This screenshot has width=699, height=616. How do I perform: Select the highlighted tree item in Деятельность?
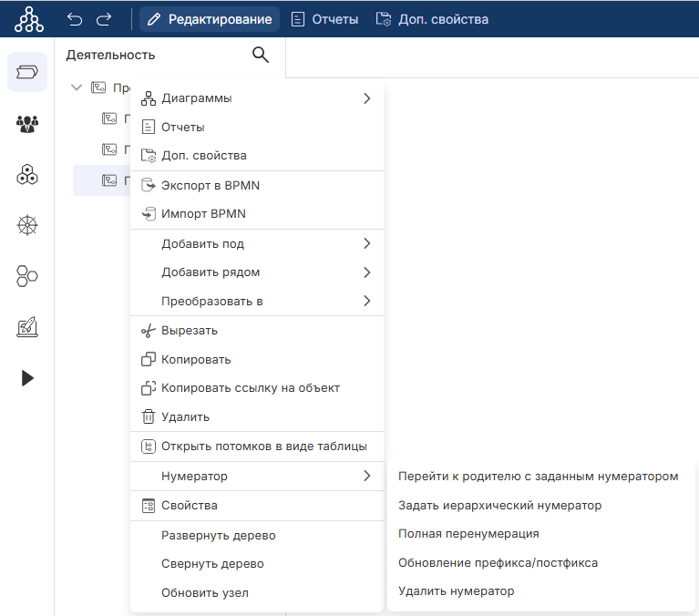tap(109, 180)
